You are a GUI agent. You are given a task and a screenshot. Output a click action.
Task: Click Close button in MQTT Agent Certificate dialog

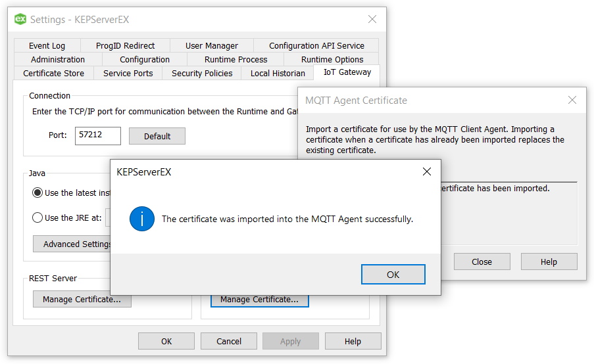(x=482, y=262)
